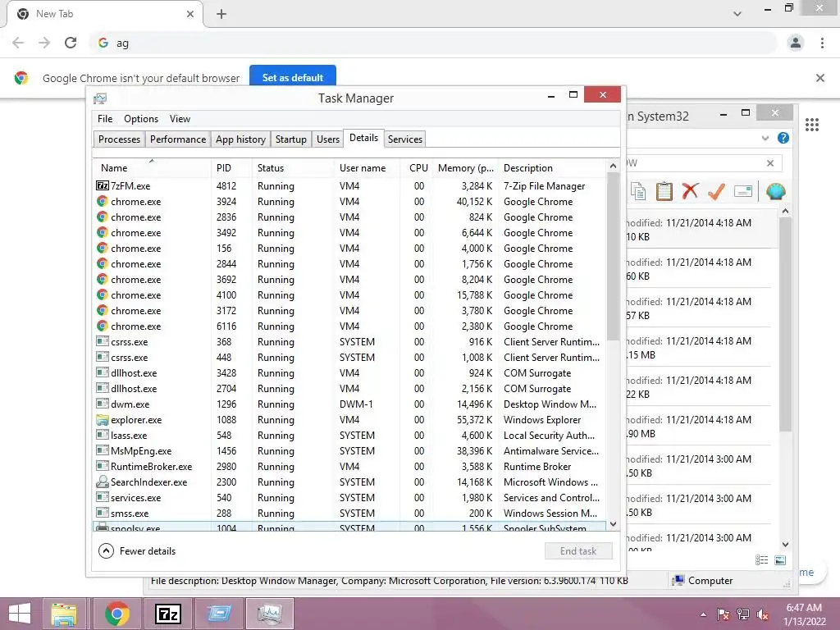
Task: Click the network tray icon
Action: click(743, 614)
